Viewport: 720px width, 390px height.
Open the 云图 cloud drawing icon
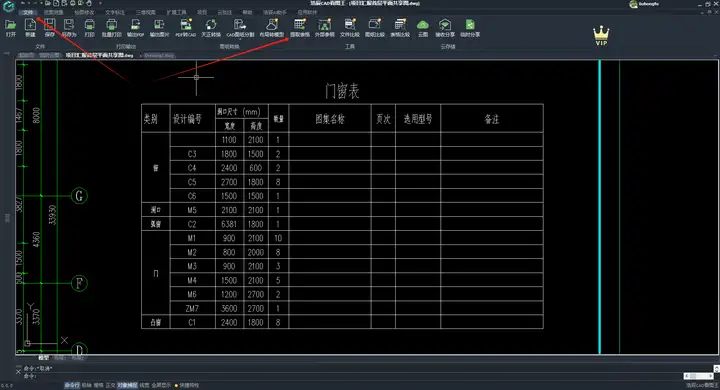[422, 28]
